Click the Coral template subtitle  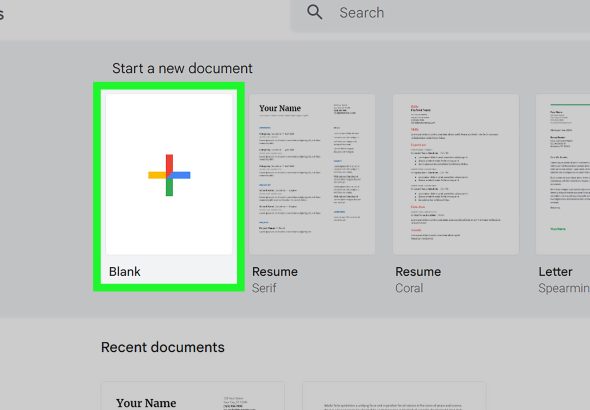409,288
